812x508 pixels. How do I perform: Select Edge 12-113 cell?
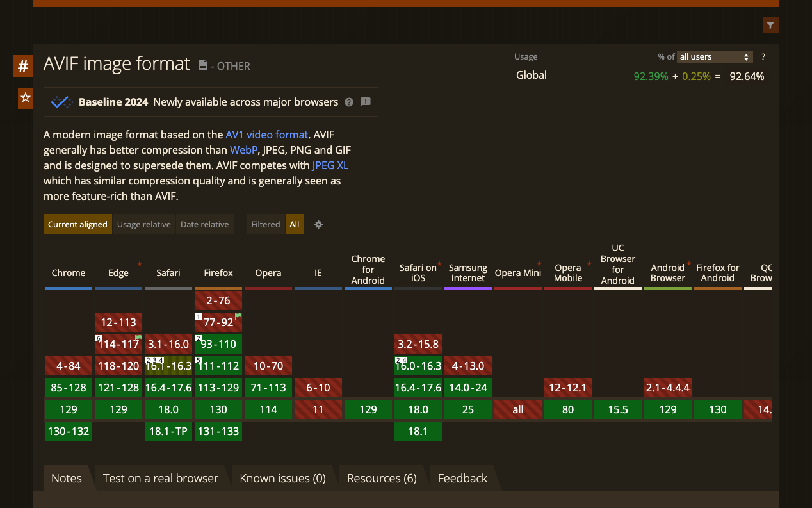coord(118,322)
